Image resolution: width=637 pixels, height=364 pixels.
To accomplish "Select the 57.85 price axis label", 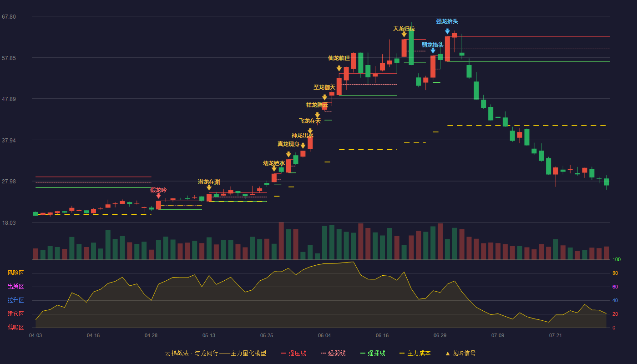I will (9, 58).
